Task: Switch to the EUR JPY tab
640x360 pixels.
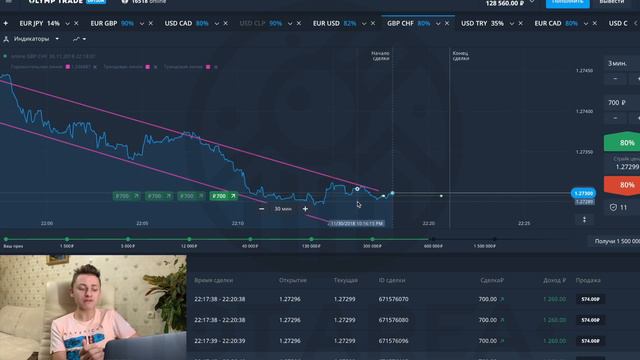Action: click(x=39, y=24)
